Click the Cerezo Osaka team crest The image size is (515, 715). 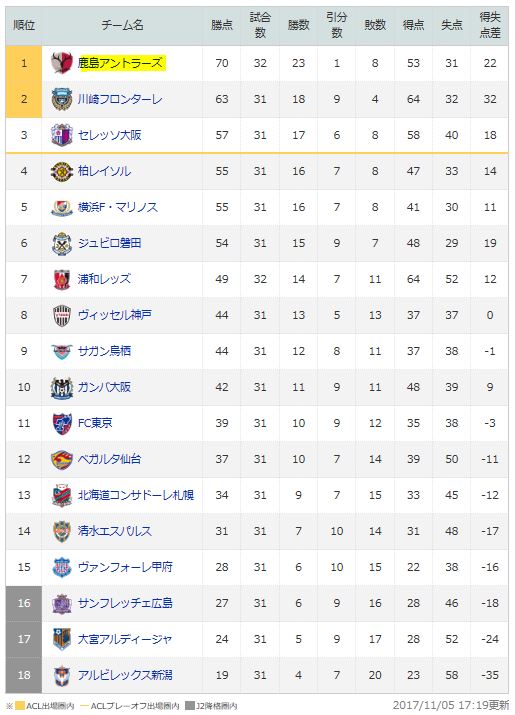[x=62, y=135]
